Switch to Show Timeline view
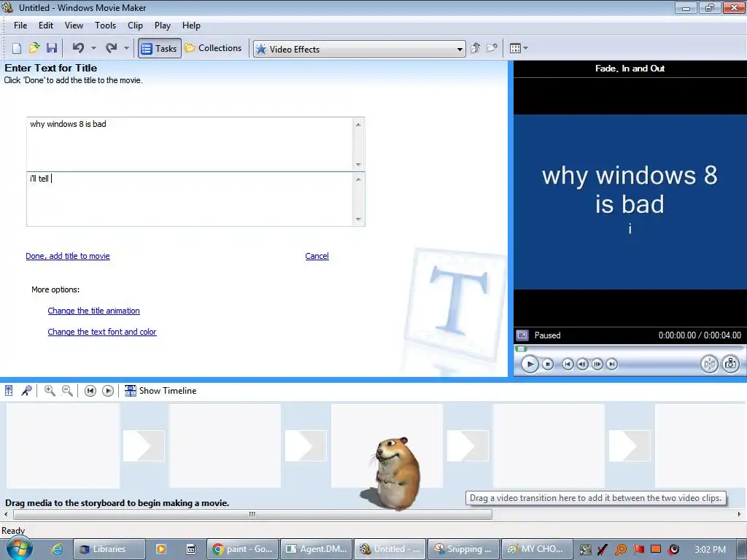This screenshot has height=560, width=747. pyautogui.click(x=160, y=391)
